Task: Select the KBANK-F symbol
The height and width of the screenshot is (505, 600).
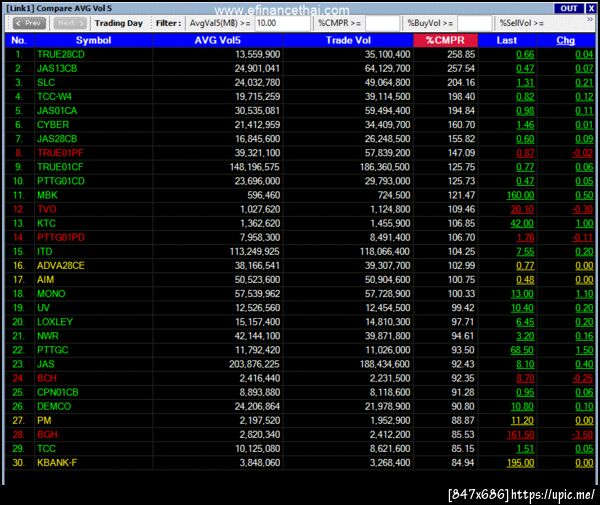Action: tap(57, 463)
